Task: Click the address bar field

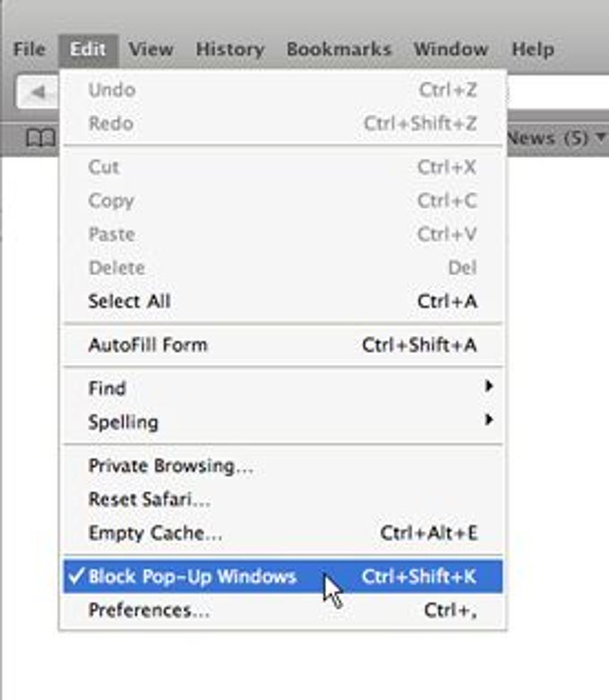Action: tap(558, 92)
